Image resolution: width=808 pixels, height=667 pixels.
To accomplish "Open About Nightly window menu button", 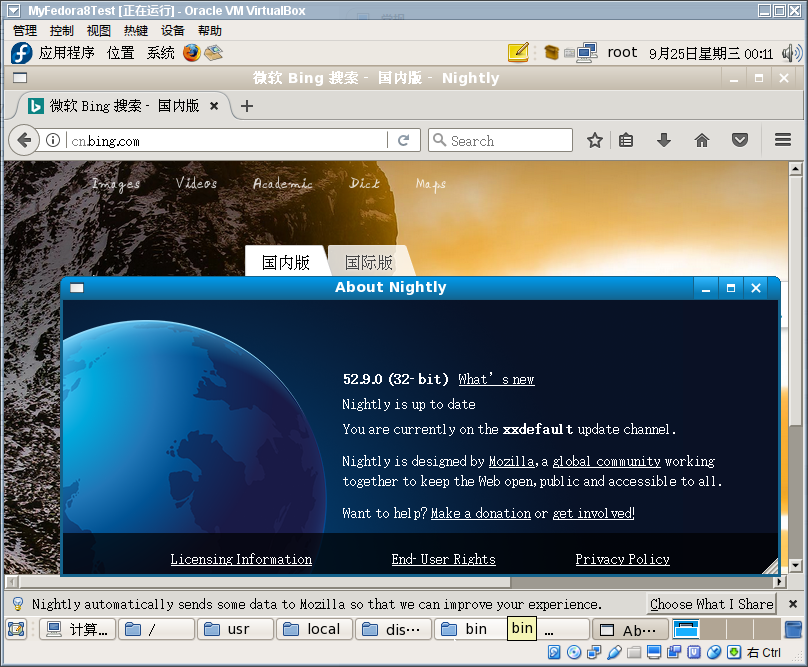I will point(77,288).
